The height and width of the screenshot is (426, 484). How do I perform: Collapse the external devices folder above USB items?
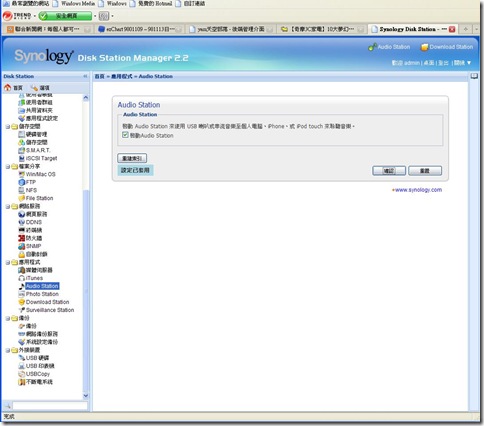pos(8,350)
